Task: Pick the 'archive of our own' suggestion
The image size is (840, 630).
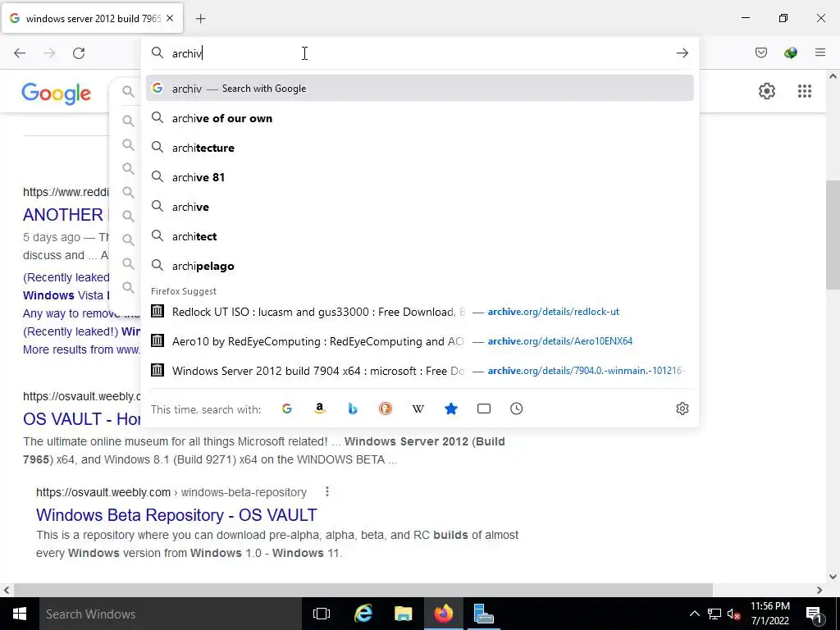Action: click(419, 118)
